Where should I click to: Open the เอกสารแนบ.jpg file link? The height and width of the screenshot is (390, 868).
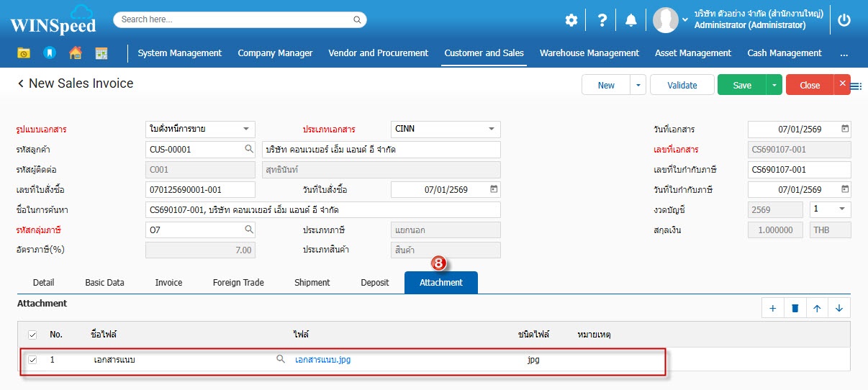click(323, 360)
